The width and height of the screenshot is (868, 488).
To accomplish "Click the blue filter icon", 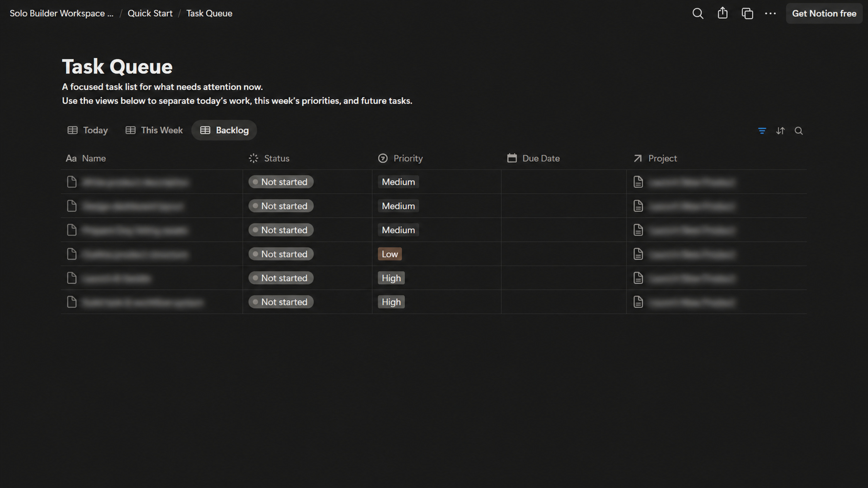I will (x=762, y=131).
